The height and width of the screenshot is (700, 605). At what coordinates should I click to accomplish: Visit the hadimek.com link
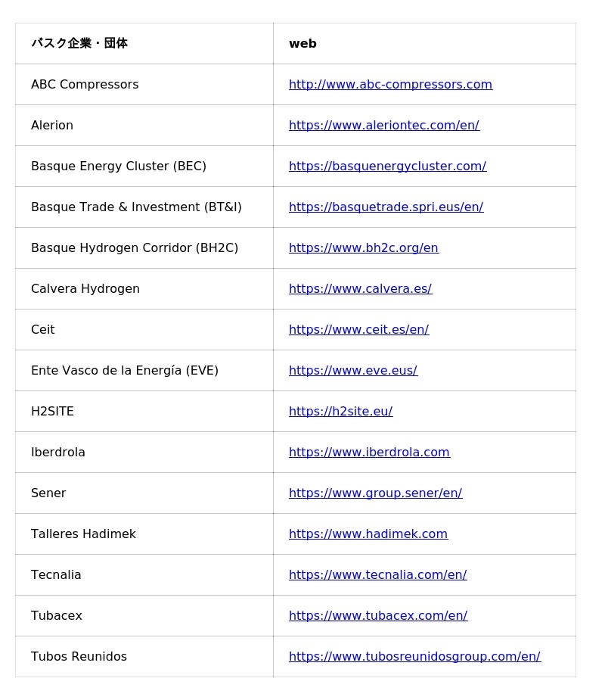click(368, 534)
